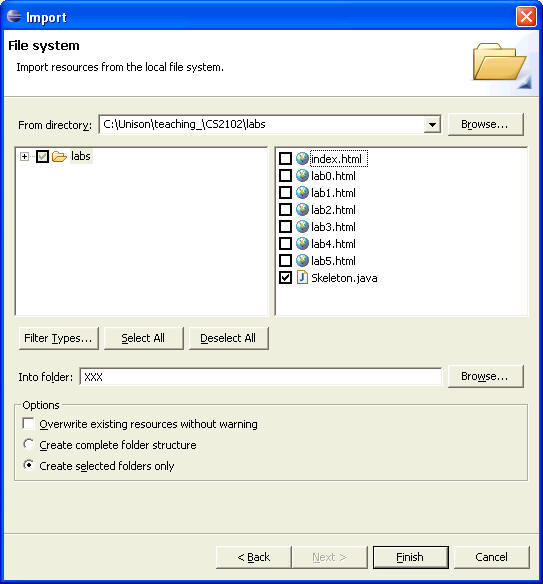543x584 pixels.
Task: Click the index.html globe icon
Action: (x=302, y=159)
